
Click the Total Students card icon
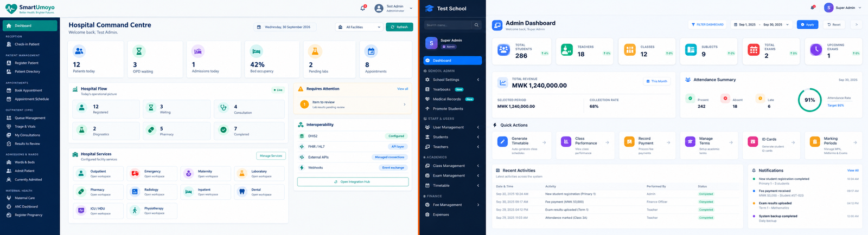click(504, 50)
